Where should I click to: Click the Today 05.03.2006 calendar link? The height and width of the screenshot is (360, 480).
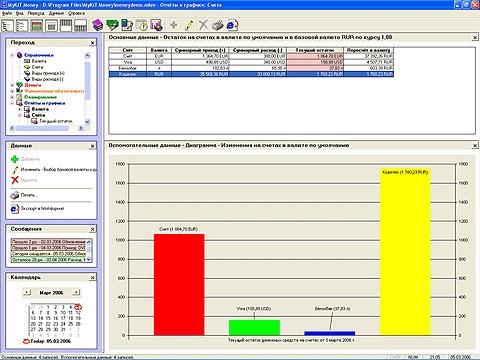(x=46, y=341)
